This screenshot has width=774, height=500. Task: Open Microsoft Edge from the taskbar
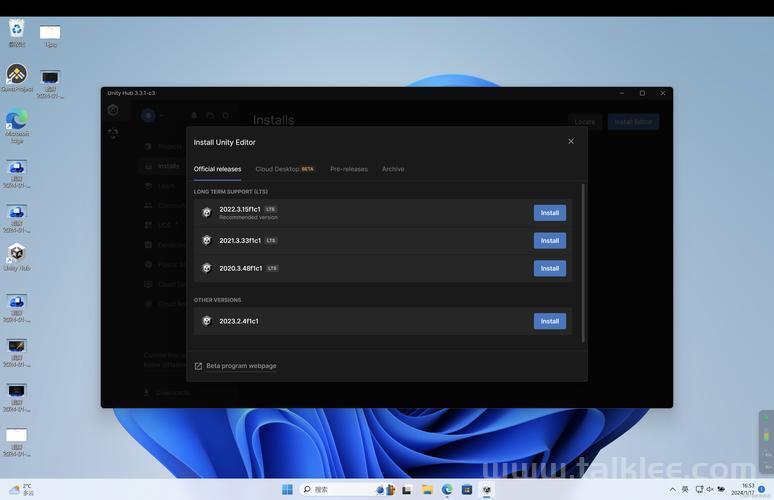point(447,490)
